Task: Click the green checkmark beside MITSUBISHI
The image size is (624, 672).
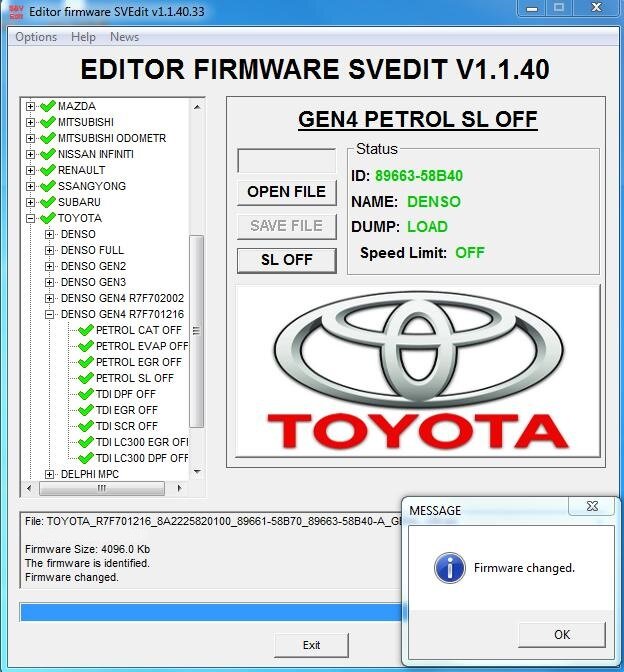Action: (x=48, y=122)
